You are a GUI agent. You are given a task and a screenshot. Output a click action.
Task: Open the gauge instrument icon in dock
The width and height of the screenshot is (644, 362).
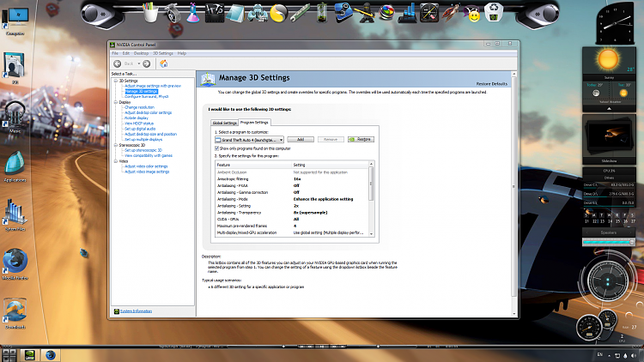coord(428,13)
